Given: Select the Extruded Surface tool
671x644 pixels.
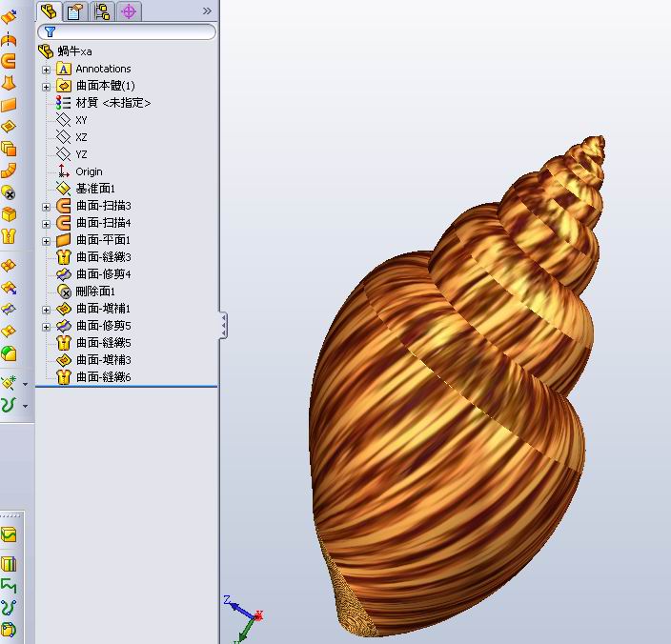Looking at the screenshot, I should (x=9, y=17).
